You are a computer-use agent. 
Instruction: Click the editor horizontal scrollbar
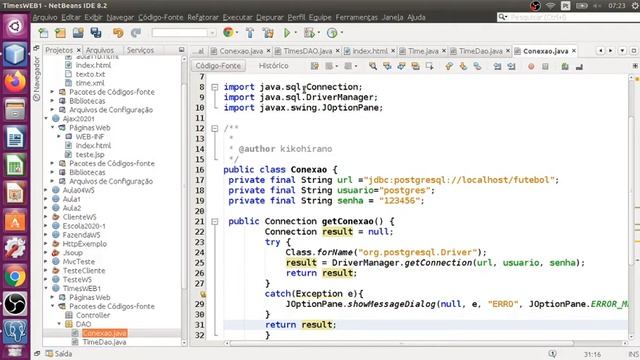[402, 343]
